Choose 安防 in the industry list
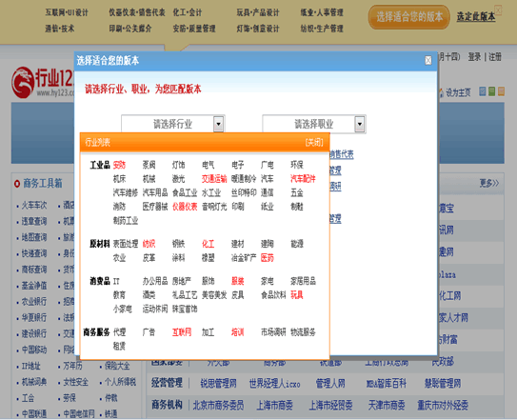Viewport: 517px width, 420px height. (x=119, y=165)
